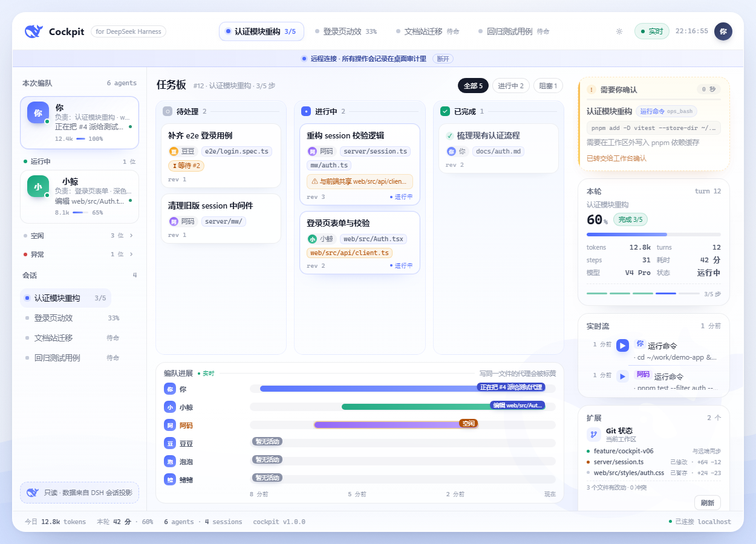Viewport: 756px width, 544px height.
Task: Click the 进行中 blue column icon
Action: pyautogui.click(x=306, y=111)
